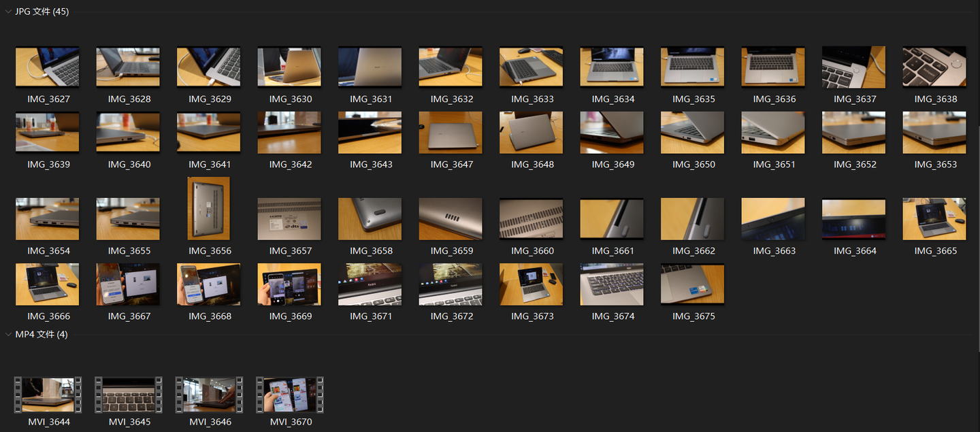The width and height of the screenshot is (980, 432).
Task: Select the MVI_3644 video file
Action: pos(48,395)
